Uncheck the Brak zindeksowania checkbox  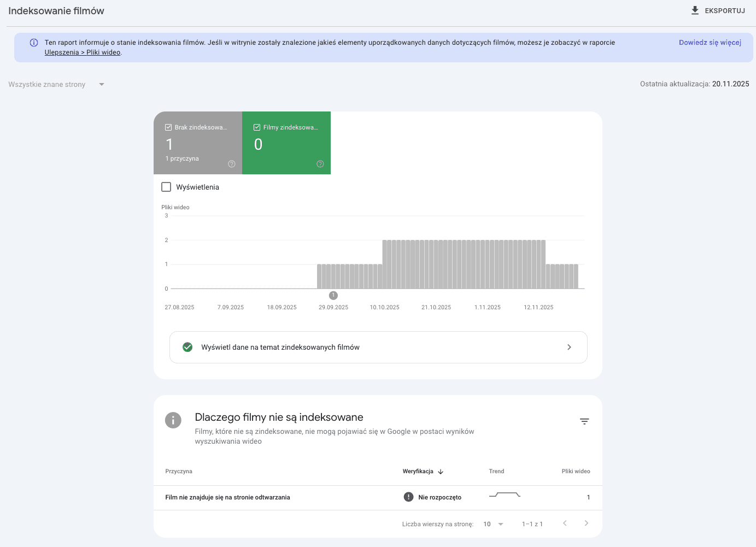point(168,127)
